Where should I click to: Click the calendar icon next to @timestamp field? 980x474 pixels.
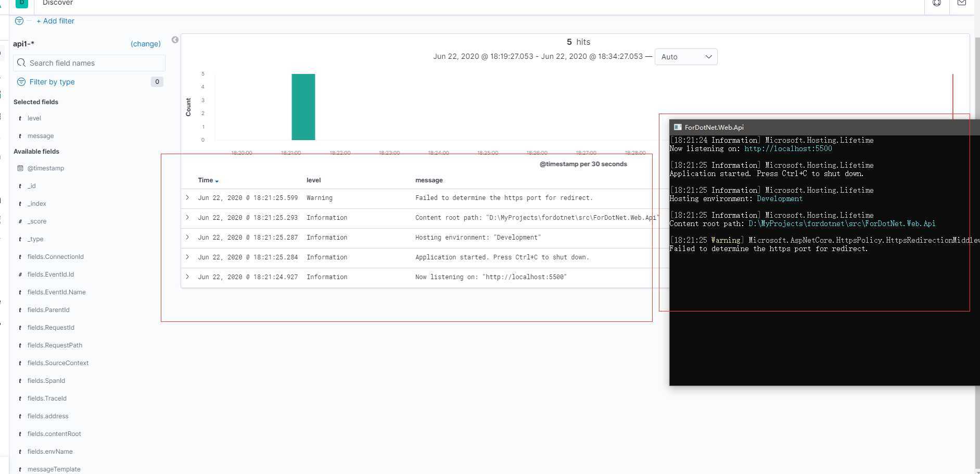pos(20,168)
